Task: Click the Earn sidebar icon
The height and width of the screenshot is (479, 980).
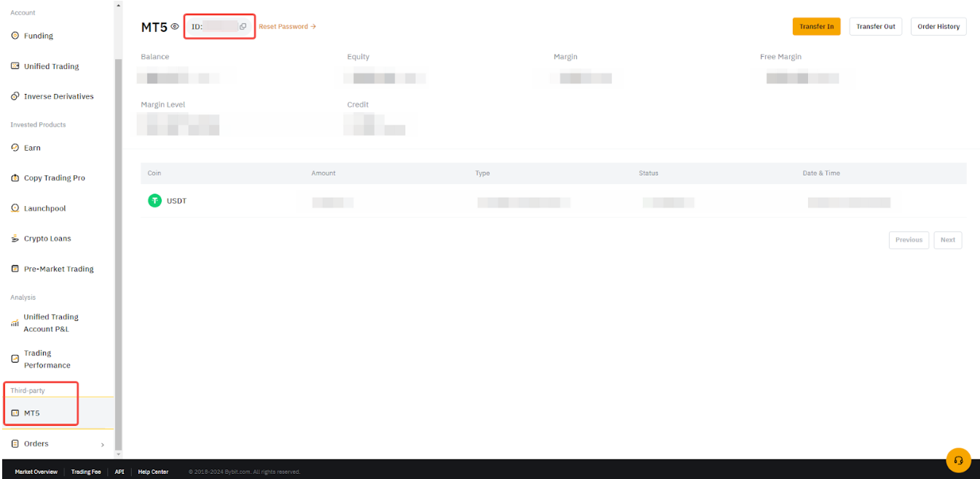Action: (x=15, y=148)
